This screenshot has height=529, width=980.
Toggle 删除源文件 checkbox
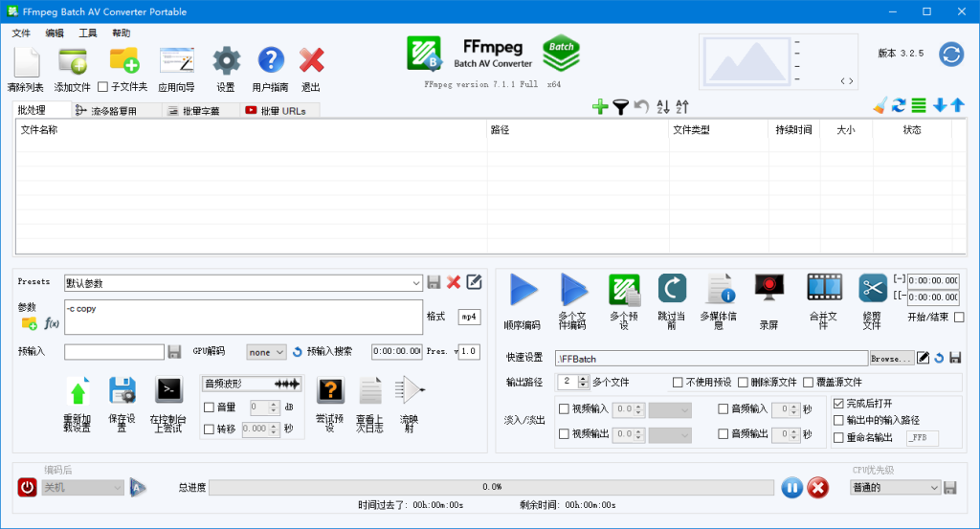pos(743,383)
